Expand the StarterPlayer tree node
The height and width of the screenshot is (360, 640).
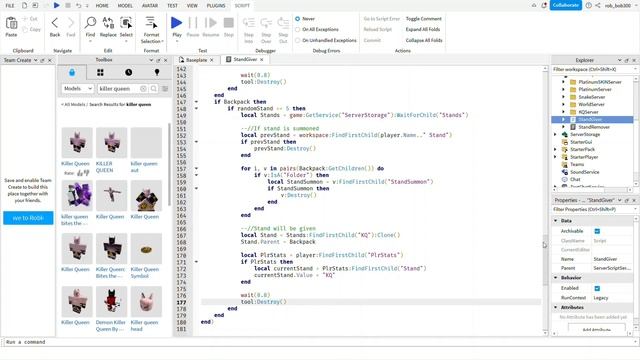(555, 157)
